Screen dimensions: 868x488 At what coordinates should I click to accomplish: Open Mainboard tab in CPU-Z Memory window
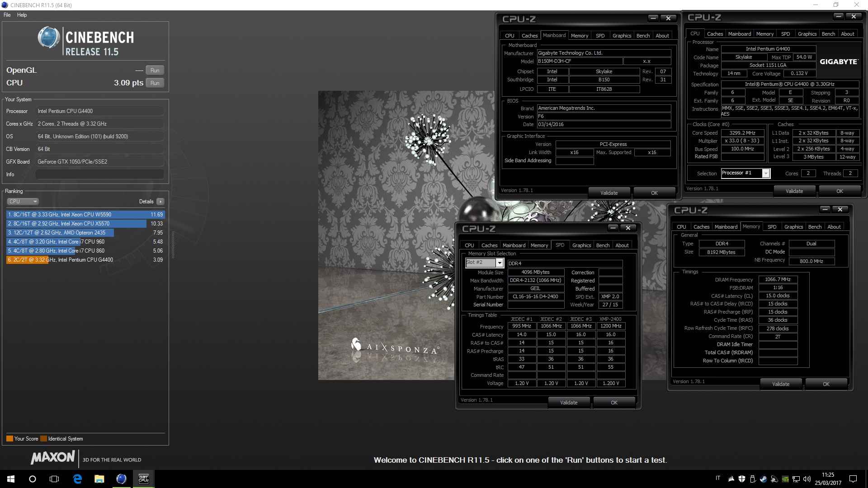[x=726, y=227]
